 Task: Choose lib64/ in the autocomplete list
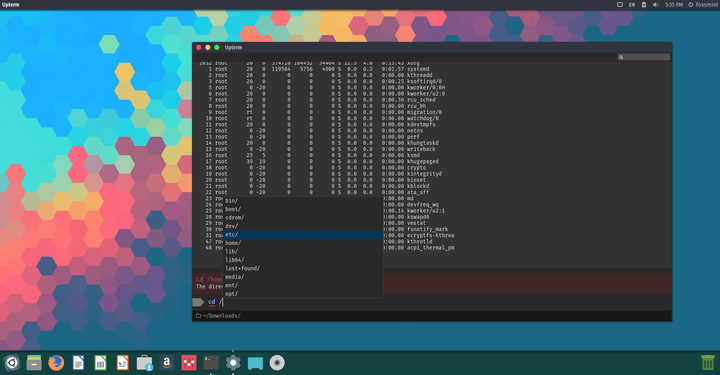point(303,260)
